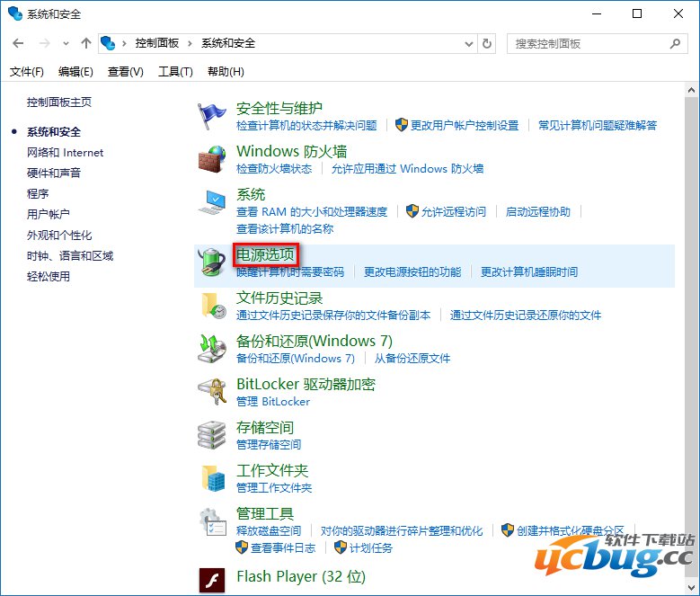Click the Power Options battery icon

[212, 262]
